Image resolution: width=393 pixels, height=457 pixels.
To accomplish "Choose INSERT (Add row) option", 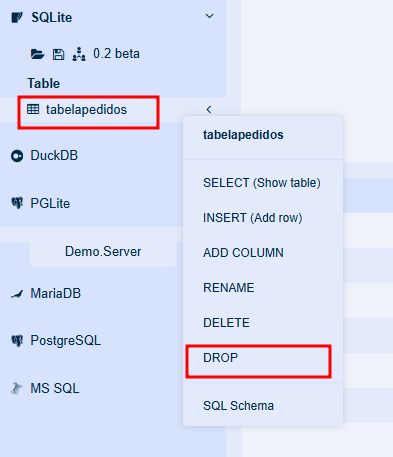I will point(252,218).
